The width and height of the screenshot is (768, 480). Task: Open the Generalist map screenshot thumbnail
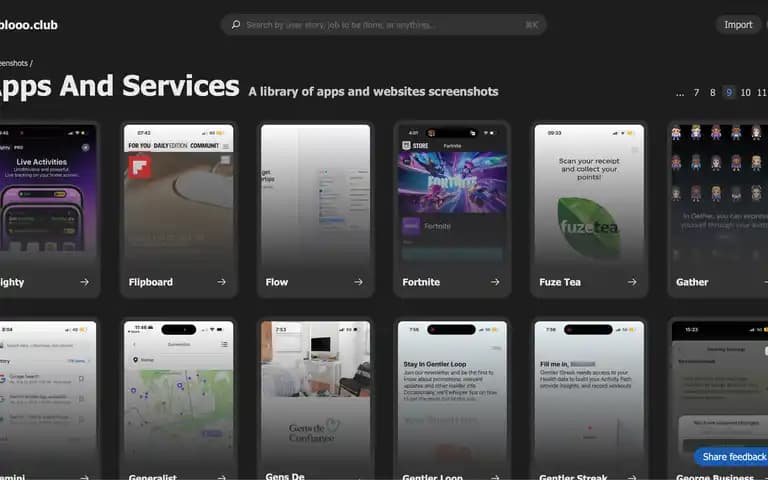[179, 392]
